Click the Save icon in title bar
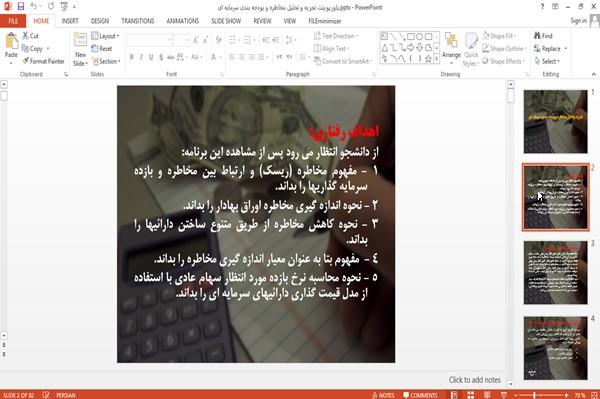The width and height of the screenshot is (600, 399). (21, 7)
